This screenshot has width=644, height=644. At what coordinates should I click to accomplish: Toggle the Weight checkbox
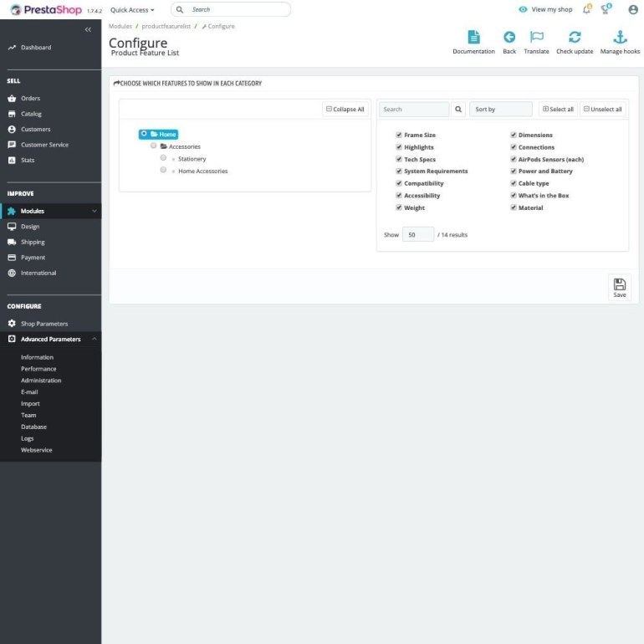click(398, 207)
